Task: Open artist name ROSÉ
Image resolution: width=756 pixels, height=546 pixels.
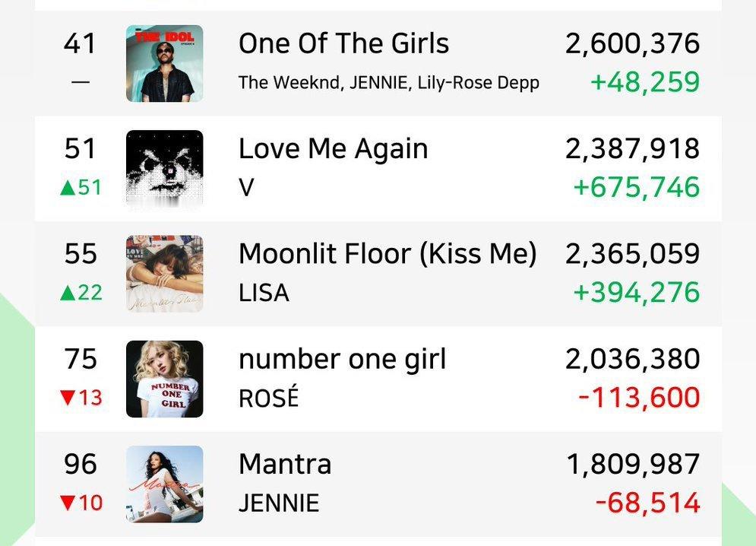Action: (x=268, y=397)
